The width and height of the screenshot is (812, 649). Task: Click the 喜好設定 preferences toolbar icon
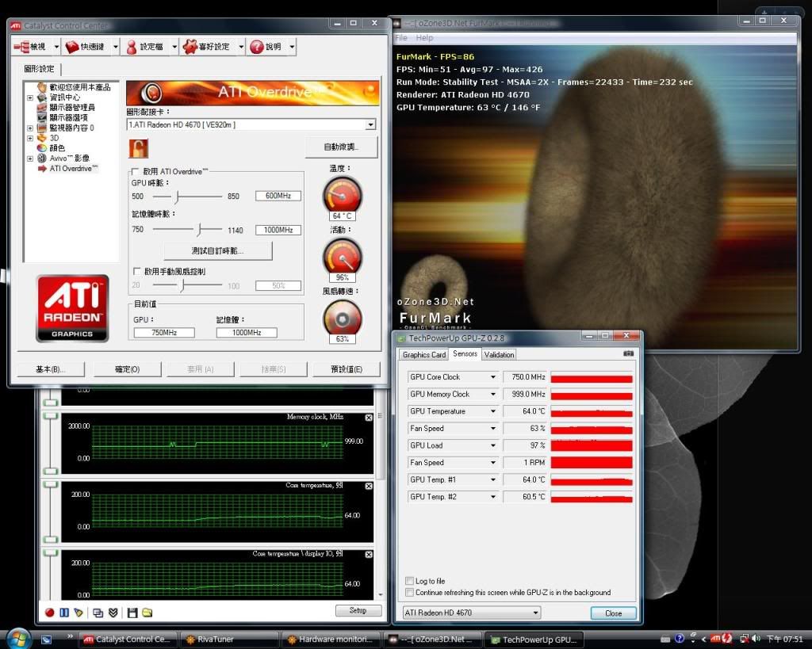pyautogui.click(x=190, y=47)
